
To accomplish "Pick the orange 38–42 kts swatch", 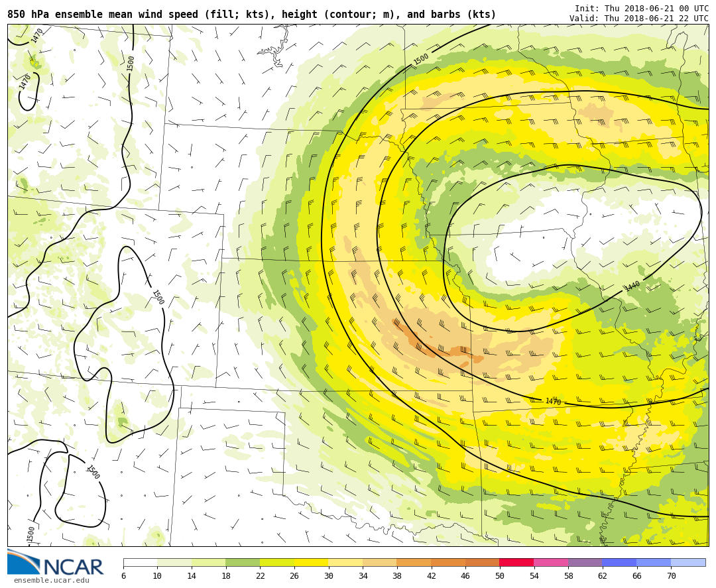I will coord(414,562).
